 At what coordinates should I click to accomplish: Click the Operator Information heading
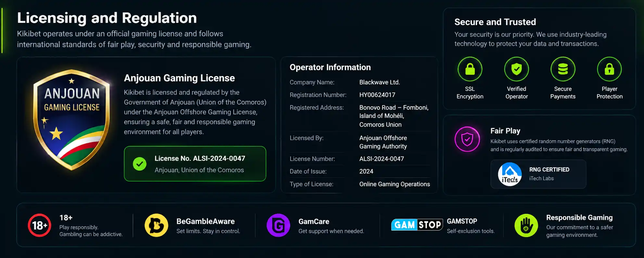click(x=330, y=67)
